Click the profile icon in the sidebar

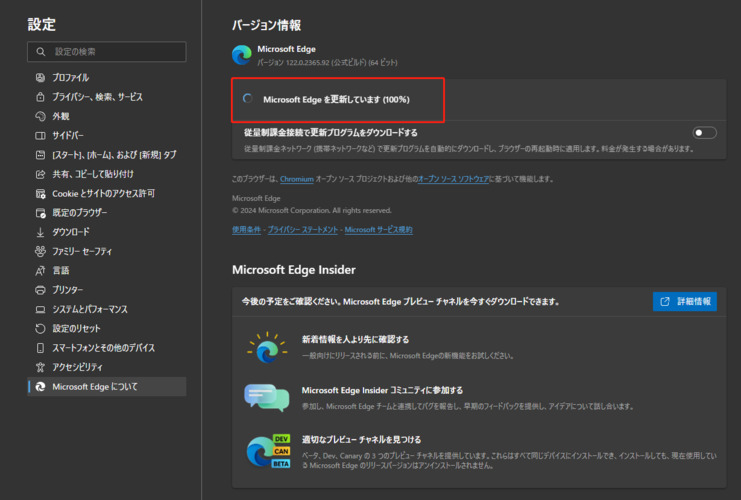tap(40, 78)
